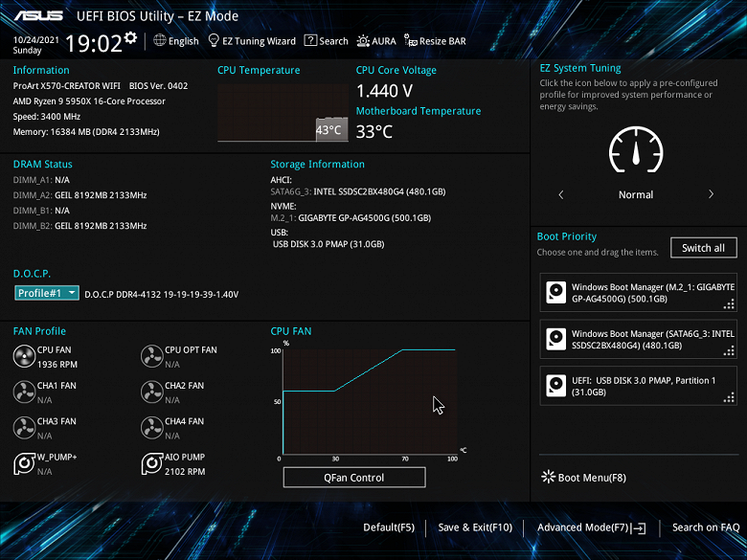The height and width of the screenshot is (560, 747).
Task: Click the 1.440 V core voltage value
Action: (x=384, y=91)
